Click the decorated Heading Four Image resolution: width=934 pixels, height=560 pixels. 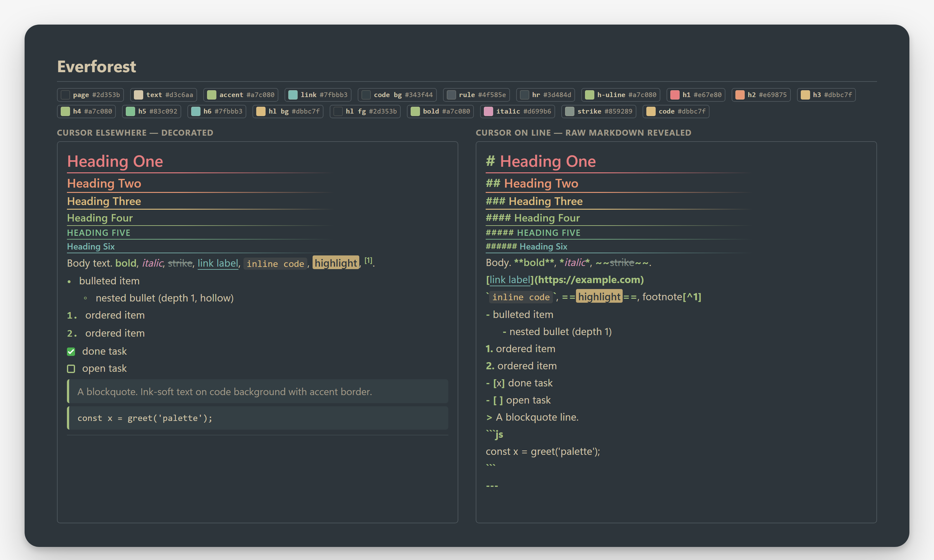click(x=100, y=218)
